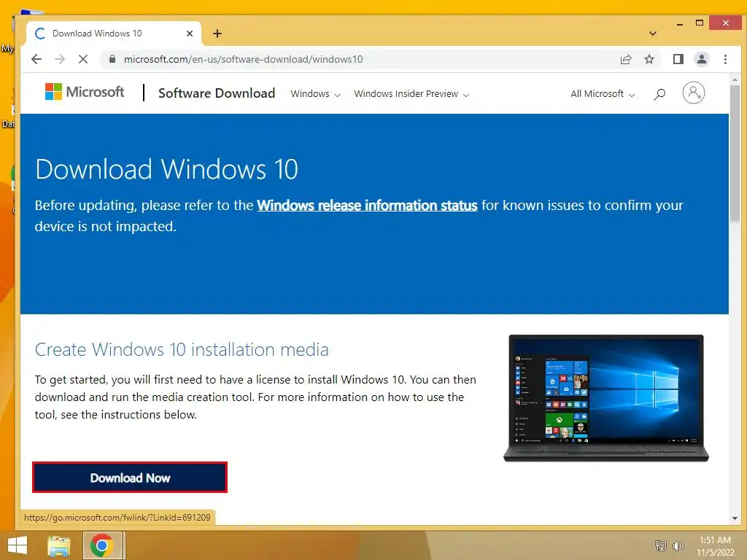Click the Download Windows 10 heading
747x560 pixels.
pyautogui.click(x=166, y=169)
